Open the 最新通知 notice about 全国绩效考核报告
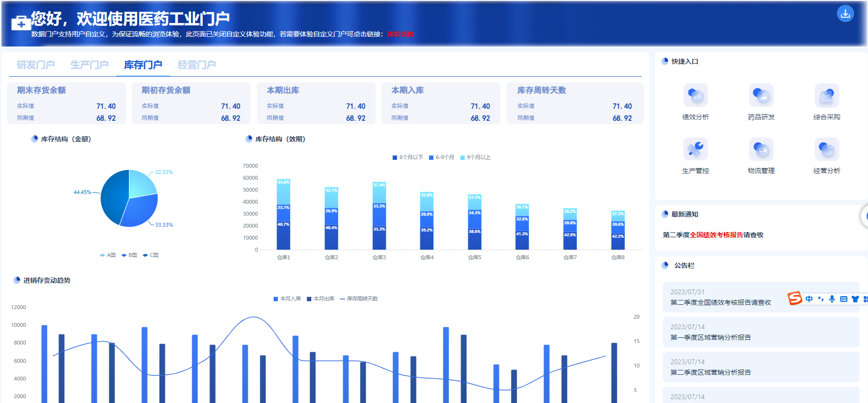Screen dimensions: 868x403 point(713,235)
